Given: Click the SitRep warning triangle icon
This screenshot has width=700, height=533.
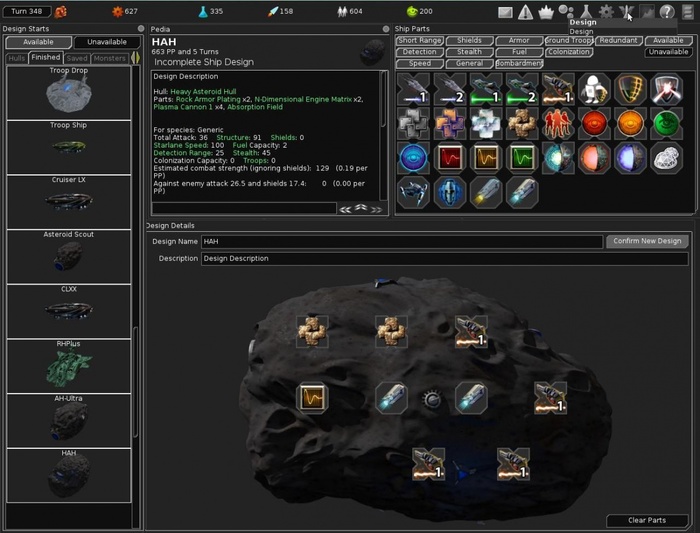Looking at the screenshot, I should coord(525,12).
